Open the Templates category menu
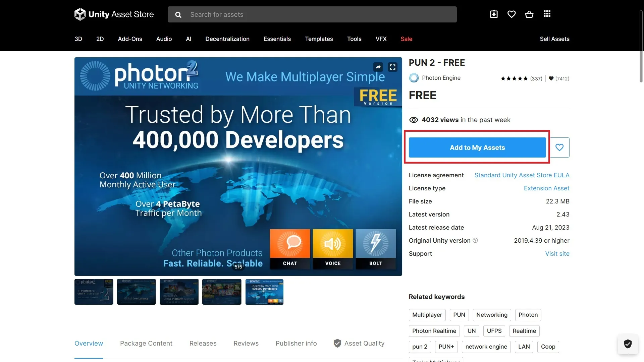The height and width of the screenshot is (362, 644). pos(319,39)
